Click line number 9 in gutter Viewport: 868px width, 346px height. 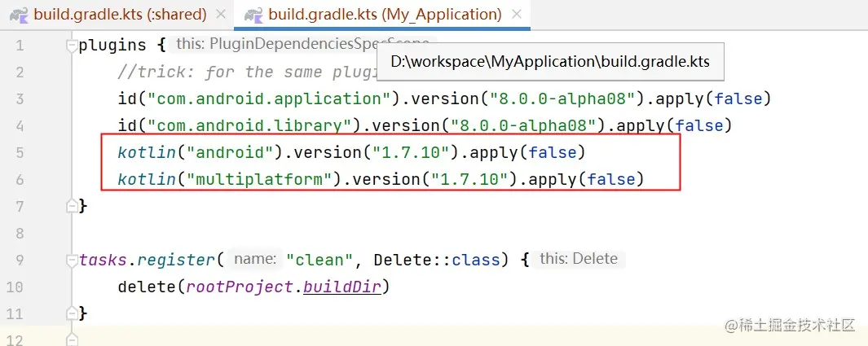click(20, 260)
